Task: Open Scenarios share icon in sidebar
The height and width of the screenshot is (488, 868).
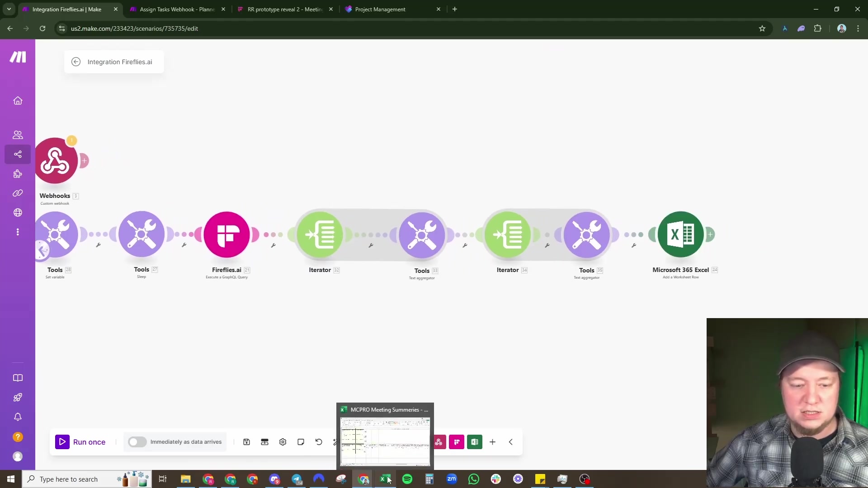Action: (x=18, y=154)
